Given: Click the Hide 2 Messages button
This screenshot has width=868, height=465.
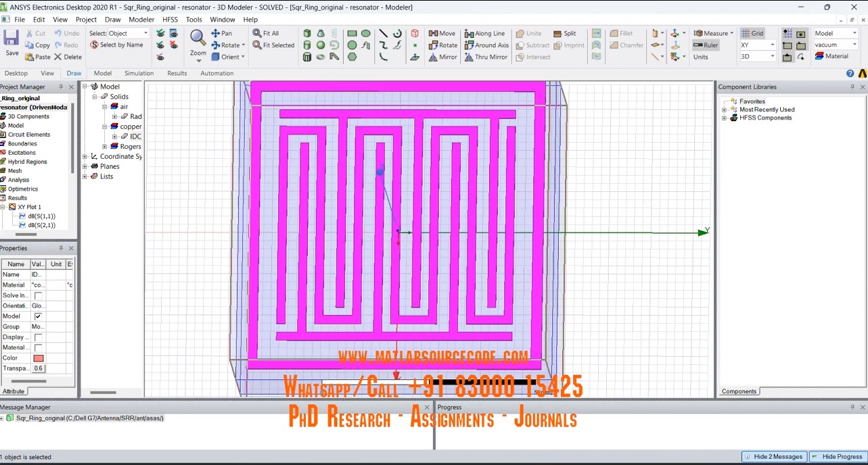Looking at the screenshot, I should 774,457.
